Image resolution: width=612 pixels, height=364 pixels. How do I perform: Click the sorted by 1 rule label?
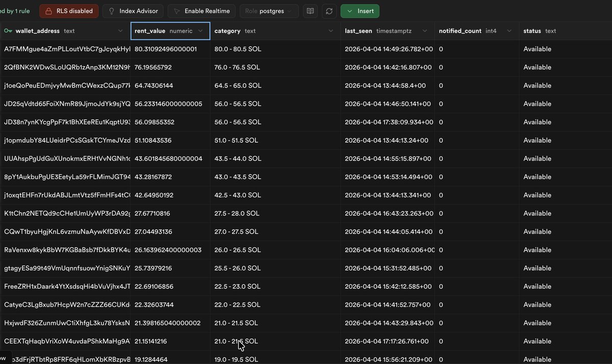(x=15, y=11)
